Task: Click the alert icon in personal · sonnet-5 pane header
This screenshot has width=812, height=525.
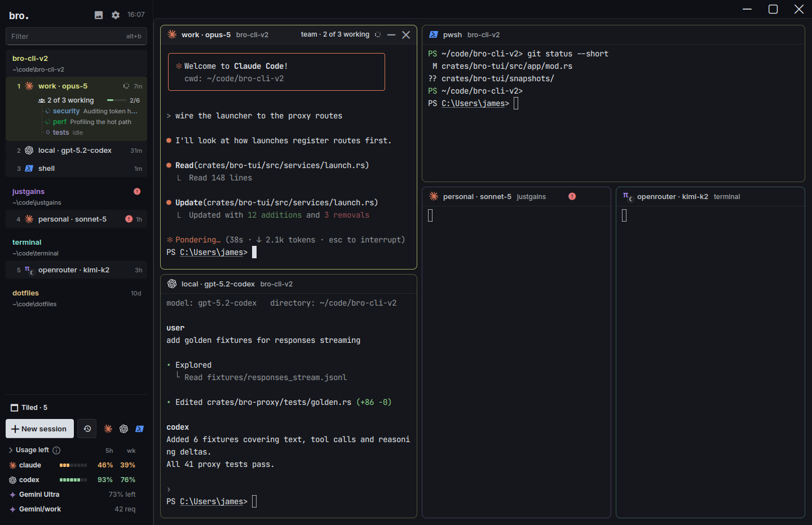Action: click(x=572, y=197)
